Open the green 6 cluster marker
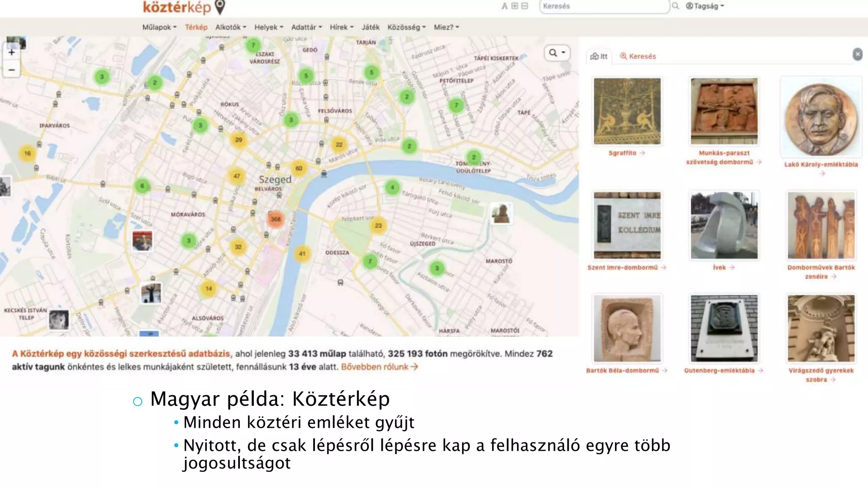Screen dimensions: 868x488 pyautogui.click(x=142, y=186)
